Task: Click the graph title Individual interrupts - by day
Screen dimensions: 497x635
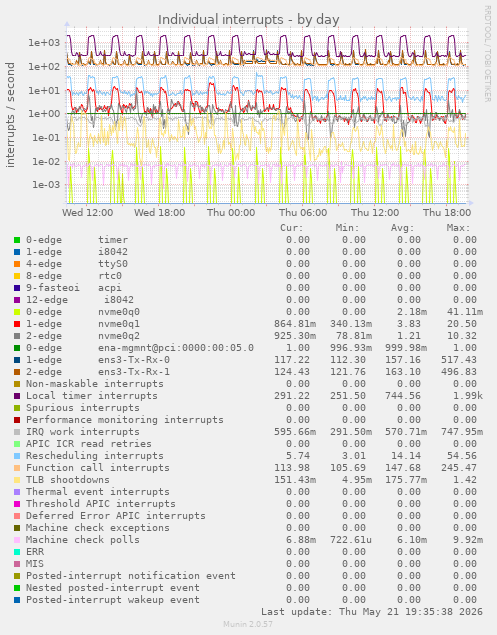Action: pyautogui.click(x=248, y=19)
